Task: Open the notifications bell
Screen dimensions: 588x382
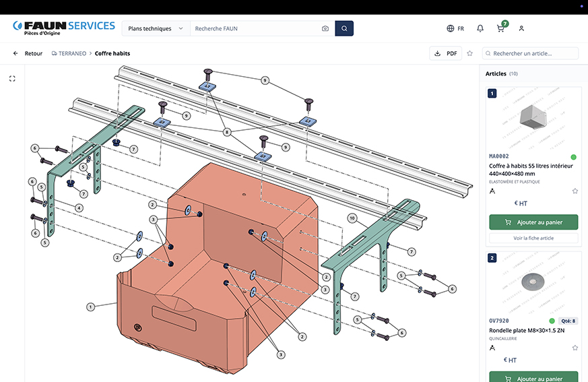Action: tap(480, 28)
